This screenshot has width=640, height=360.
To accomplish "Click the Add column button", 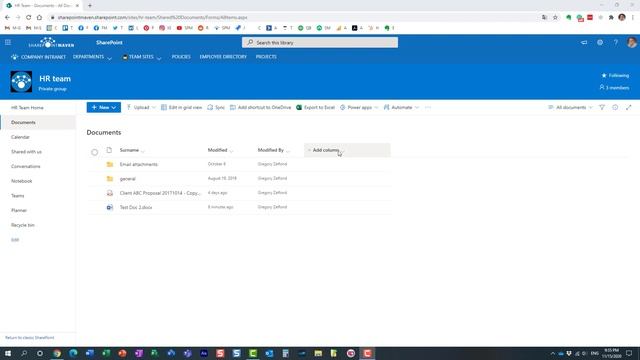I will (347, 150).
